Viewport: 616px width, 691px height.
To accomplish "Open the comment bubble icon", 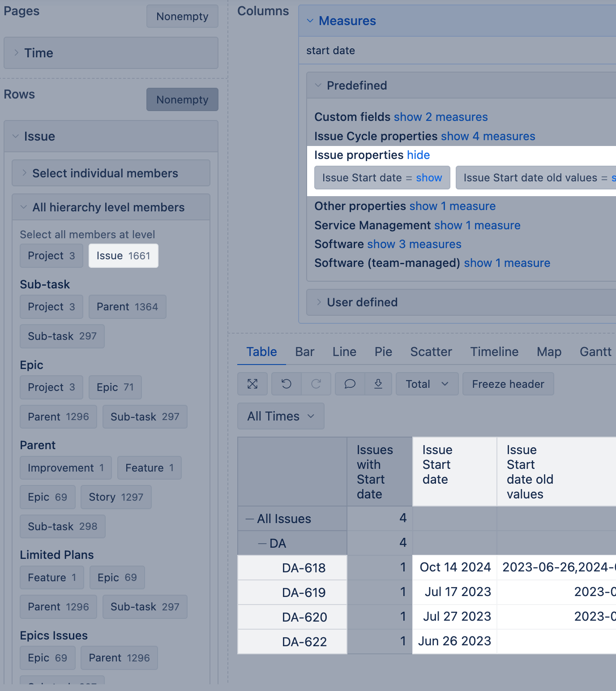I will 350,384.
